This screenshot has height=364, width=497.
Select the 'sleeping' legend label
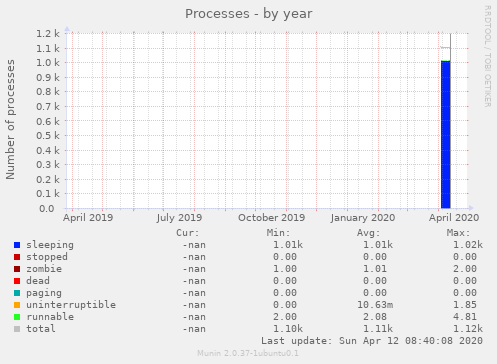(x=50, y=245)
